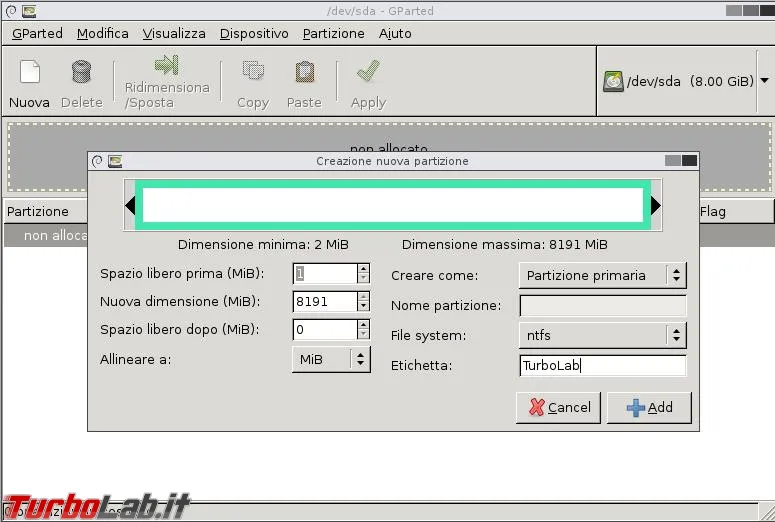The width and height of the screenshot is (775, 522).
Task: Click the Ridimensiona/Sposta toolbar icon
Action: point(167,65)
